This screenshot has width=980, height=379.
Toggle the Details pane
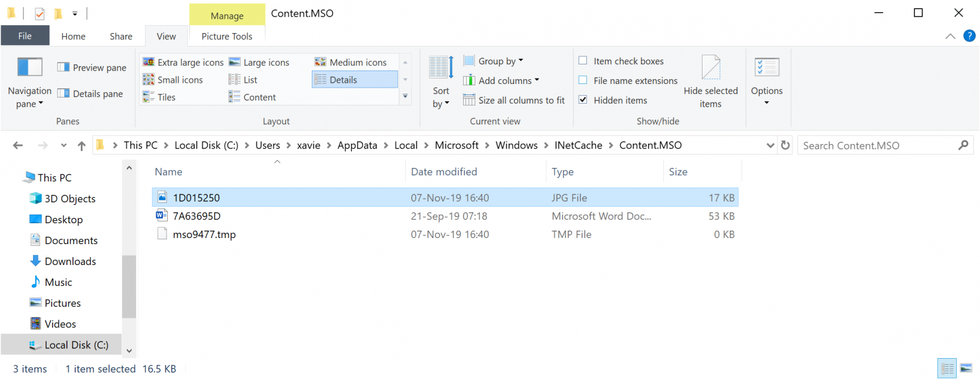coord(91,94)
